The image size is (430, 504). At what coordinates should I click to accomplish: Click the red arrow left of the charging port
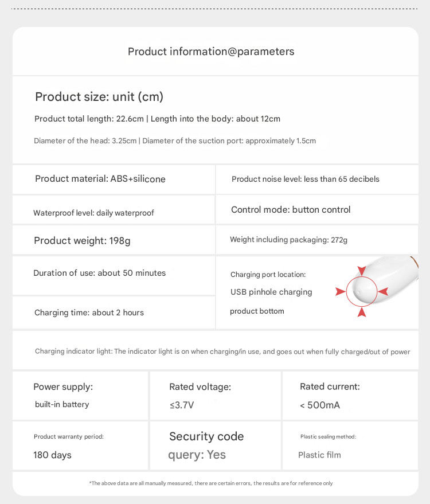341,292
